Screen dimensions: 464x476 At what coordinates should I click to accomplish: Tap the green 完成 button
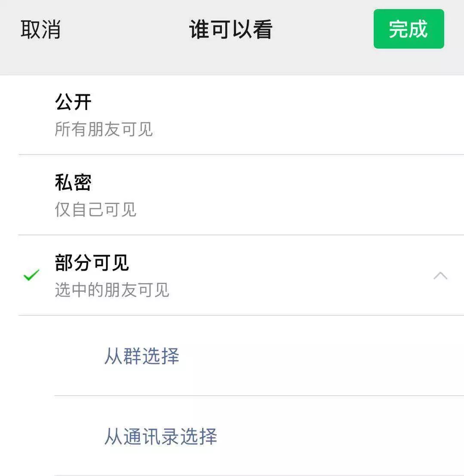409,29
